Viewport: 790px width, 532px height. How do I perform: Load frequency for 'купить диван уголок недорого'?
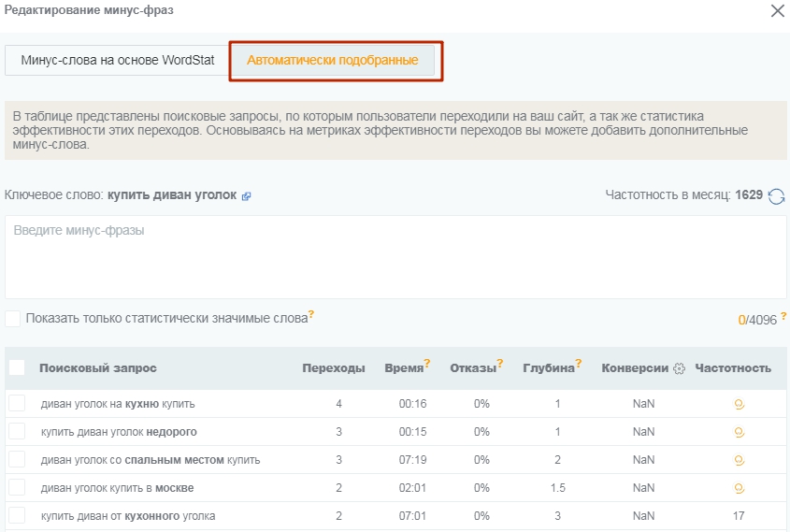pos(739,432)
